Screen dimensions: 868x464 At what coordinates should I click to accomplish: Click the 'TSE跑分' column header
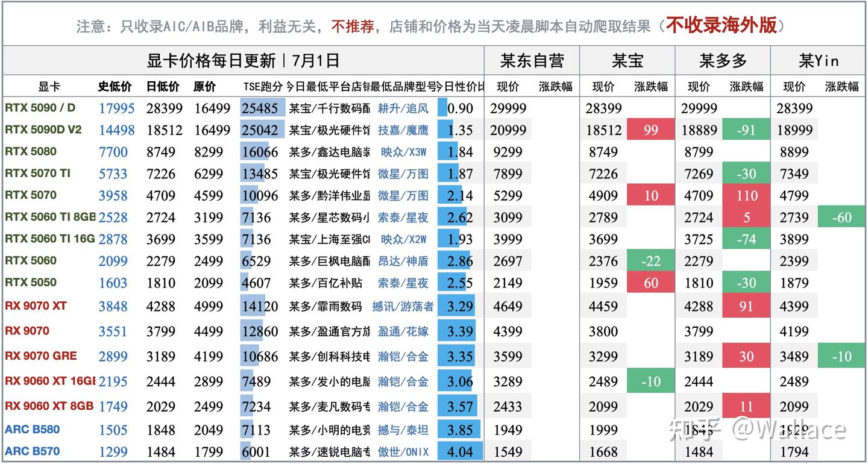(x=263, y=87)
